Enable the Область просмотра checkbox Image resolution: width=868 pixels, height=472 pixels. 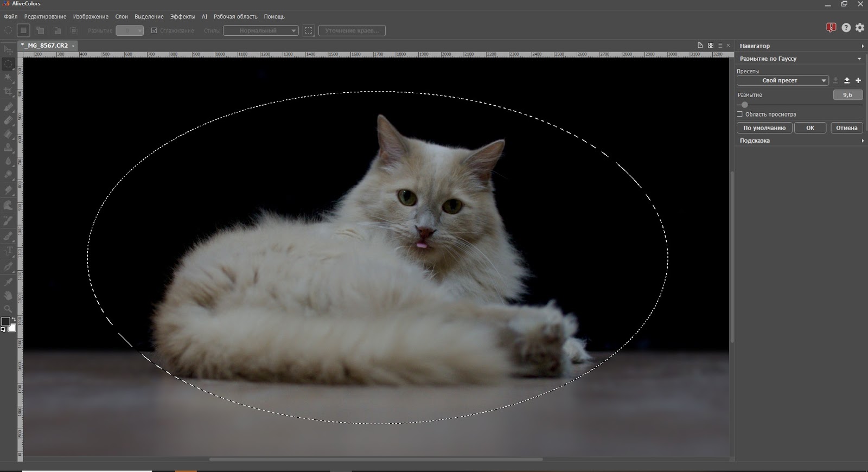tap(739, 114)
